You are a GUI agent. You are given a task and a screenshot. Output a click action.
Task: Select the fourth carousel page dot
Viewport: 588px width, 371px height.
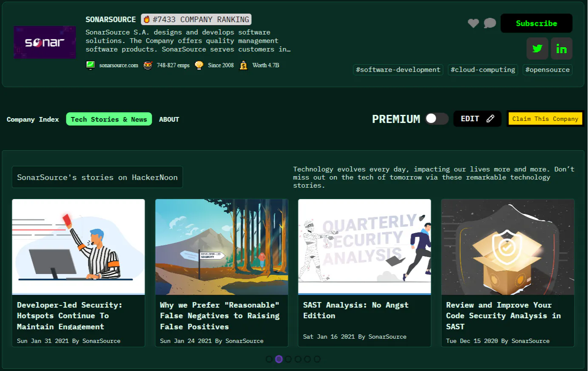click(298, 359)
